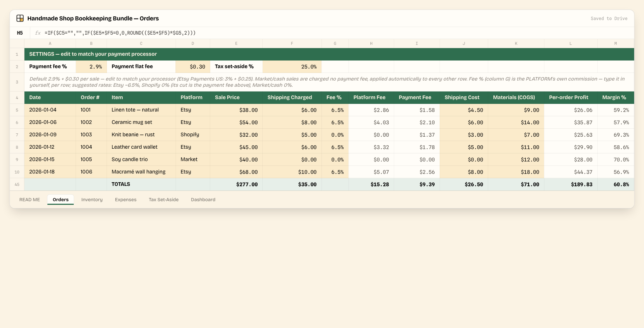Click the fx formula icon
This screenshot has width=644, height=328.
point(38,33)
